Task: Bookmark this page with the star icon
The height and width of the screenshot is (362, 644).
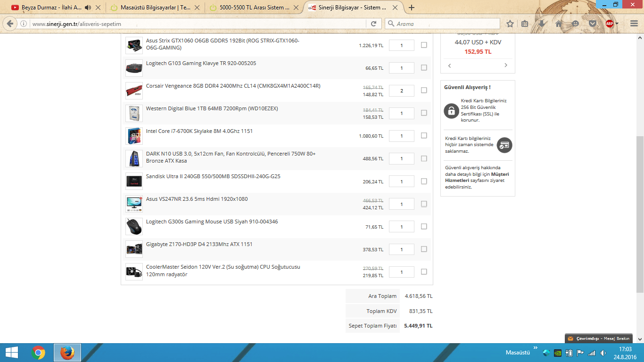Action: pos(510,24)
